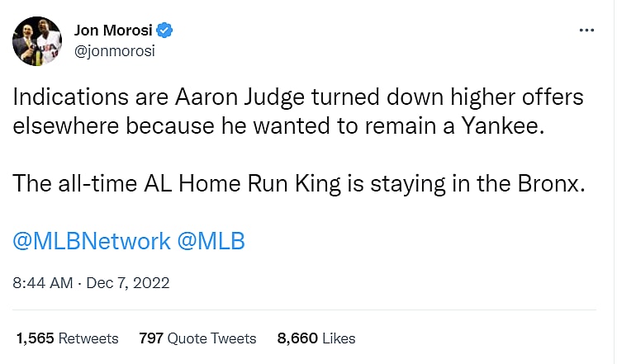Open the @MLB mention
The image size is (617, 364).
(211, 241)
